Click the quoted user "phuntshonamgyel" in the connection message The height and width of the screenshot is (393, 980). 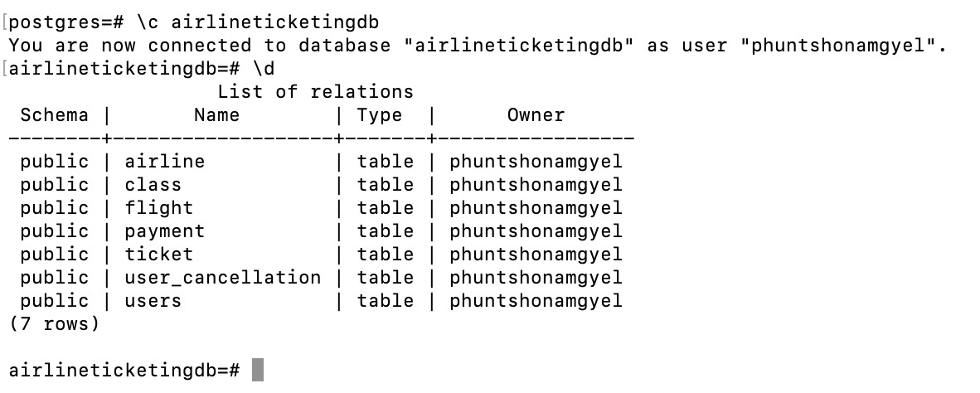click(838, 46)
